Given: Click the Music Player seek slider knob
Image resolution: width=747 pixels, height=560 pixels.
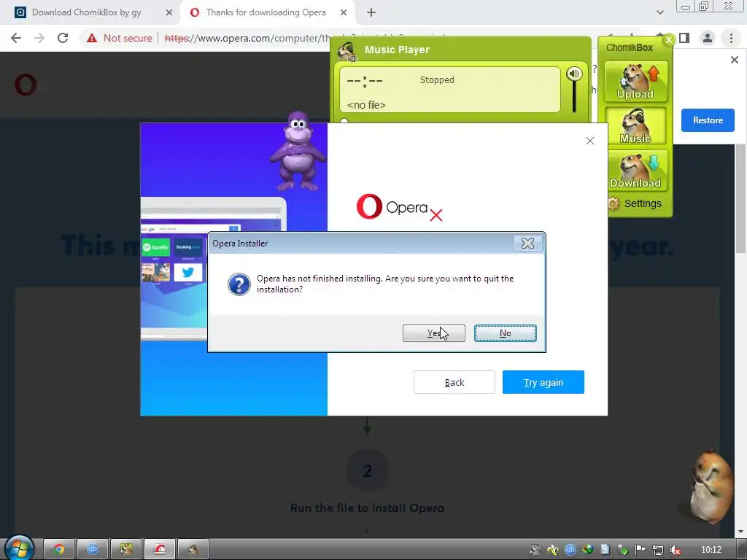Looking at the screenshot, I should tap(344, 121).
